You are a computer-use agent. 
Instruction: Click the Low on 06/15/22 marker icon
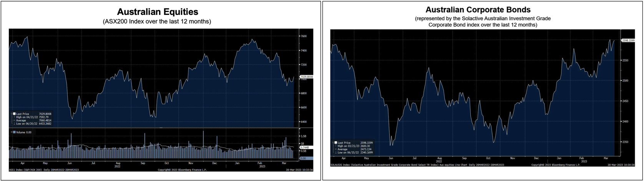(335, 152)
